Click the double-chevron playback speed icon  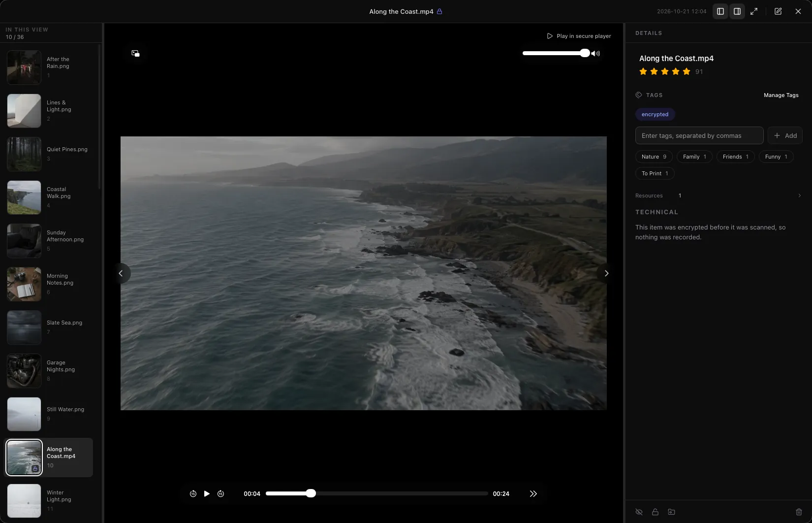click(533, 493)
